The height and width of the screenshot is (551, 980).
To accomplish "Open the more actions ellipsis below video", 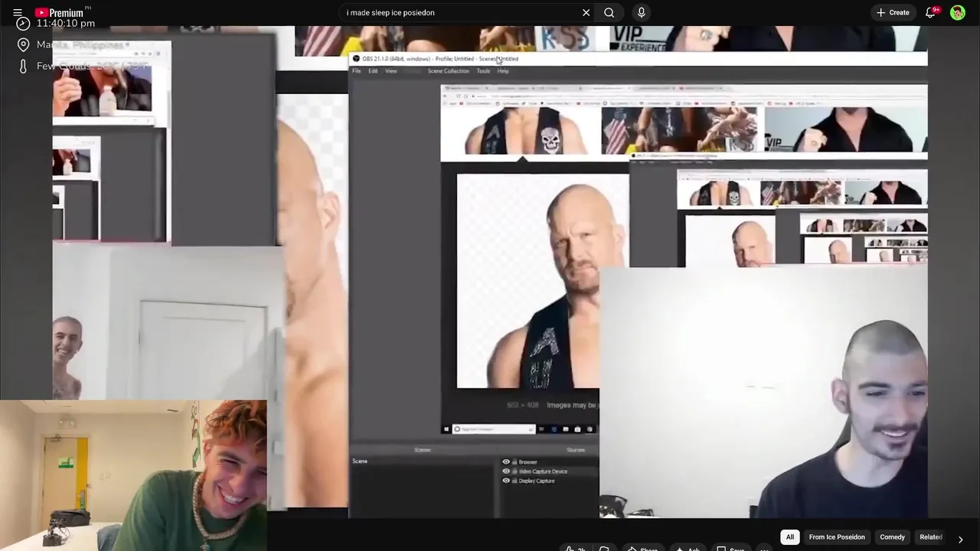I will point(764,548).
